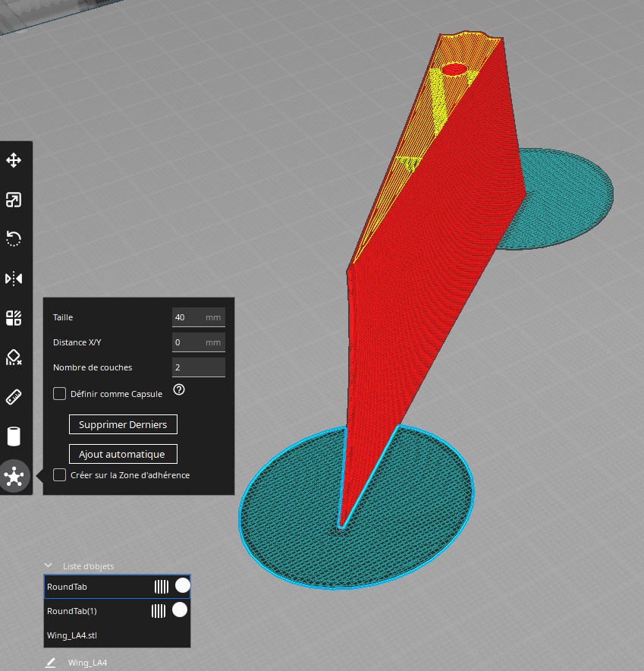Select the Scale tool icon
Image resolution: width=644 pixels, height=671 pixels.
point(14,200)
